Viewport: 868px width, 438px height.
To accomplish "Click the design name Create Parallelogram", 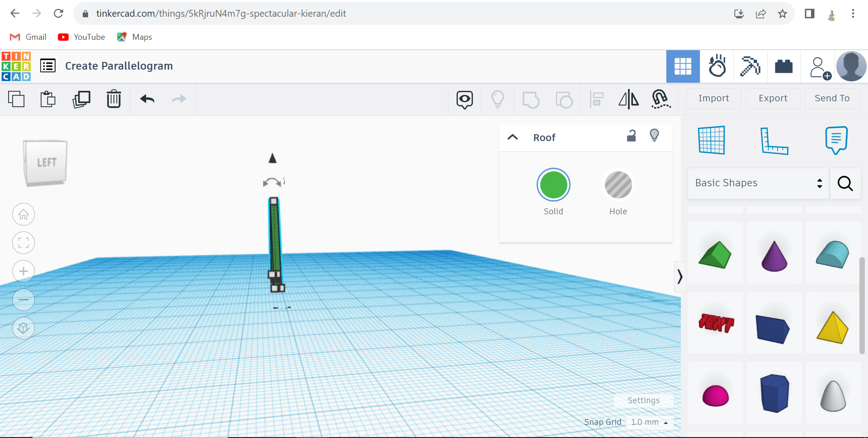I will click(119, 66).
